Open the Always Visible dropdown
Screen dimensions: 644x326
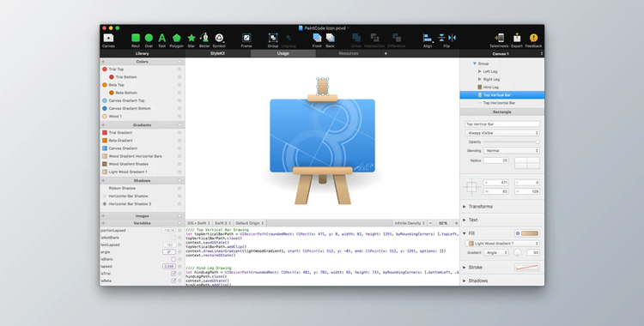(502, 133)
